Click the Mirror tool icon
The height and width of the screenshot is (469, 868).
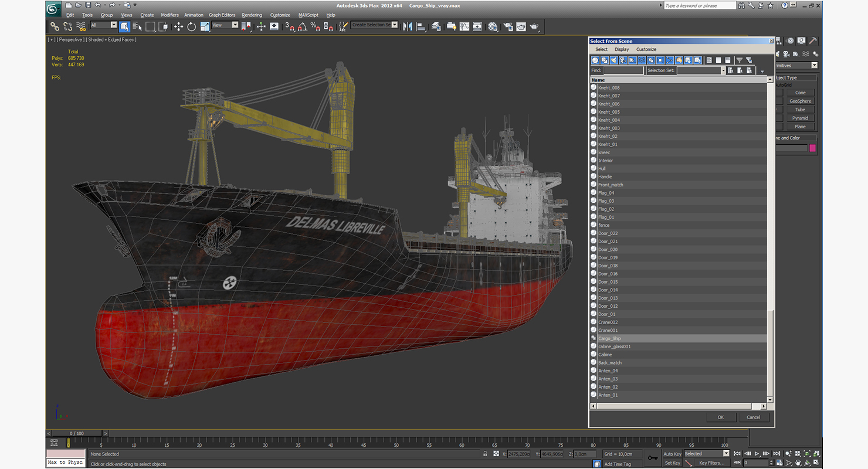point(407,26)
